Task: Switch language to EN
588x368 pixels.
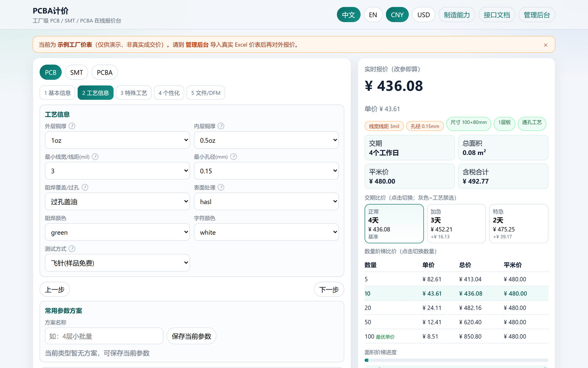Action: point(373,15)
